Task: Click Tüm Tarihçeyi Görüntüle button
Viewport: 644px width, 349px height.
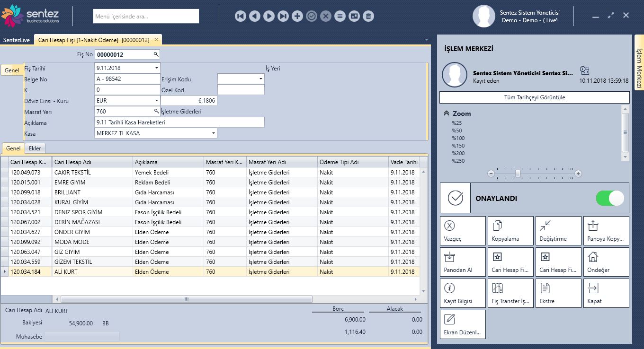Action: [534, 97]
